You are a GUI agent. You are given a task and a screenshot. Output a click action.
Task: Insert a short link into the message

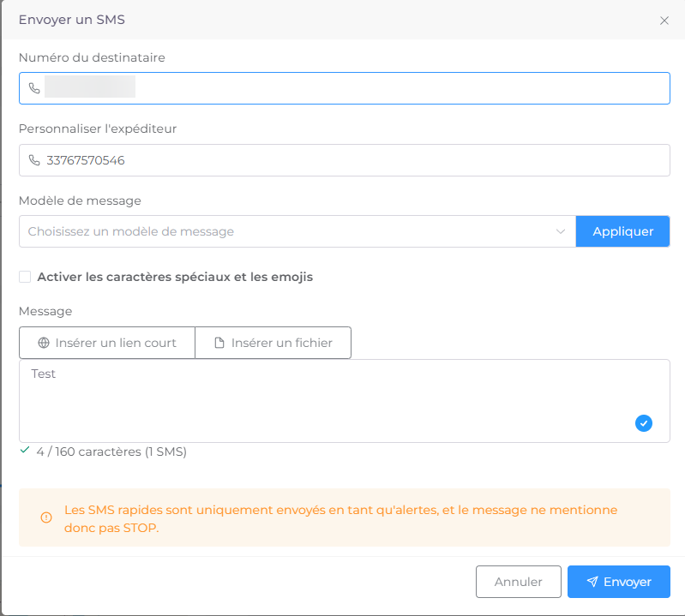[x=107, y=343]
